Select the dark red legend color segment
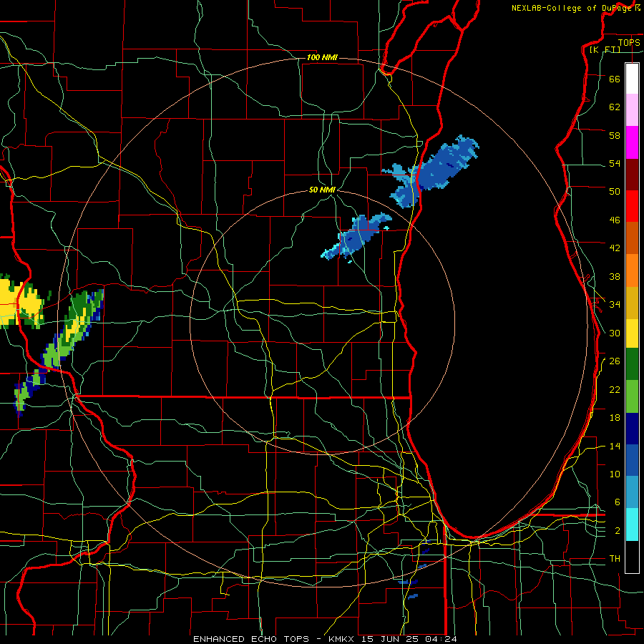The height and width of the screenshot is (644, 644). 632,175
